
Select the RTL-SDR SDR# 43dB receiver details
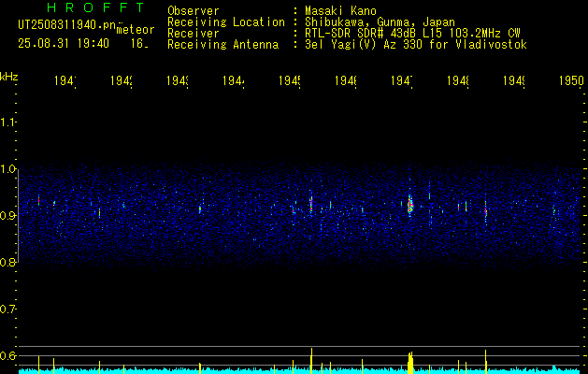pos(412,34)
